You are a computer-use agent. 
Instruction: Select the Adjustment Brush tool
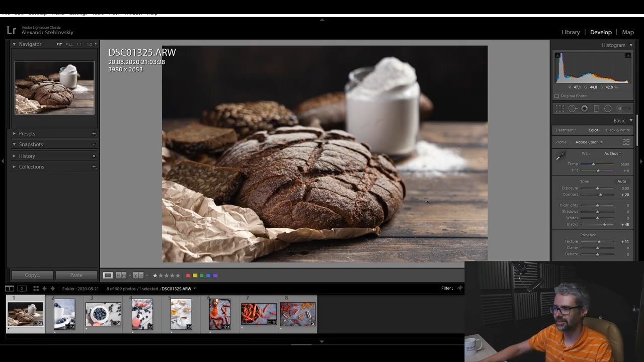623,109
